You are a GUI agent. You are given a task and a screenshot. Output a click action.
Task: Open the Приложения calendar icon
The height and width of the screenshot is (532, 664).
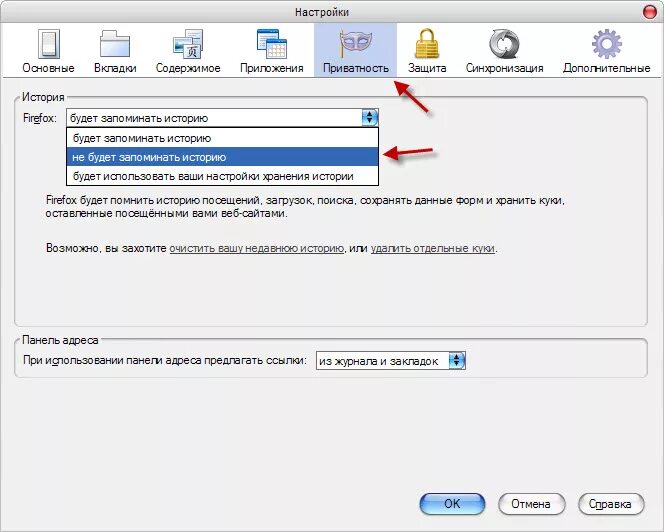271,44
